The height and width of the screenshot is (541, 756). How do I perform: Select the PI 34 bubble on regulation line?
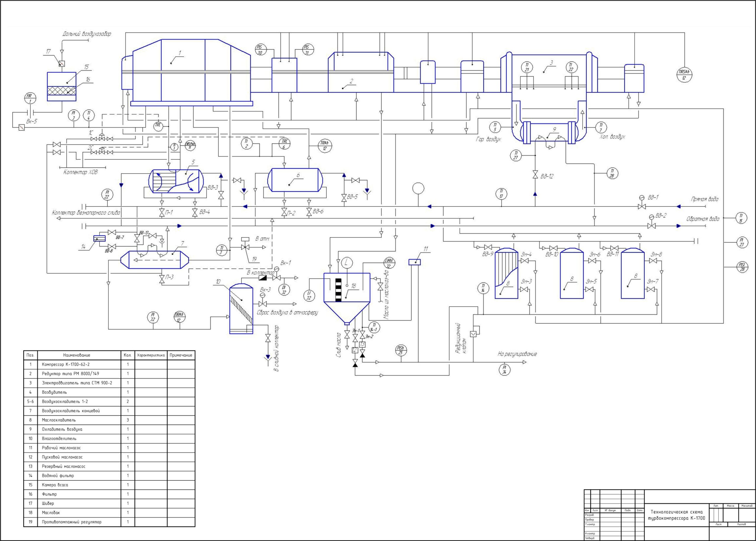pos(504,370)
